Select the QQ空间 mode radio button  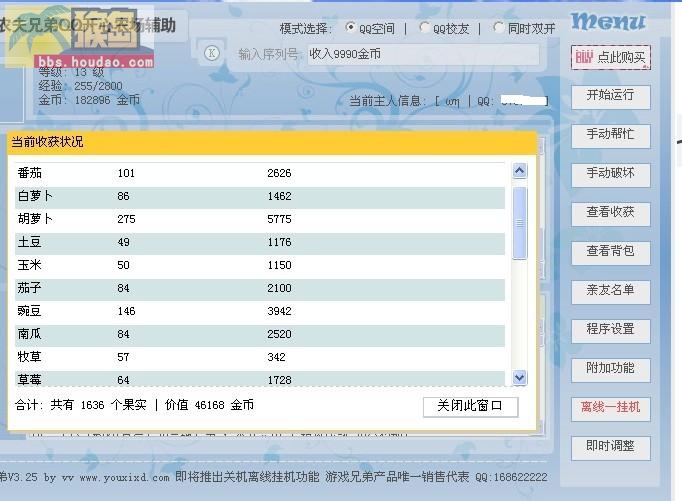click(350, 27)
